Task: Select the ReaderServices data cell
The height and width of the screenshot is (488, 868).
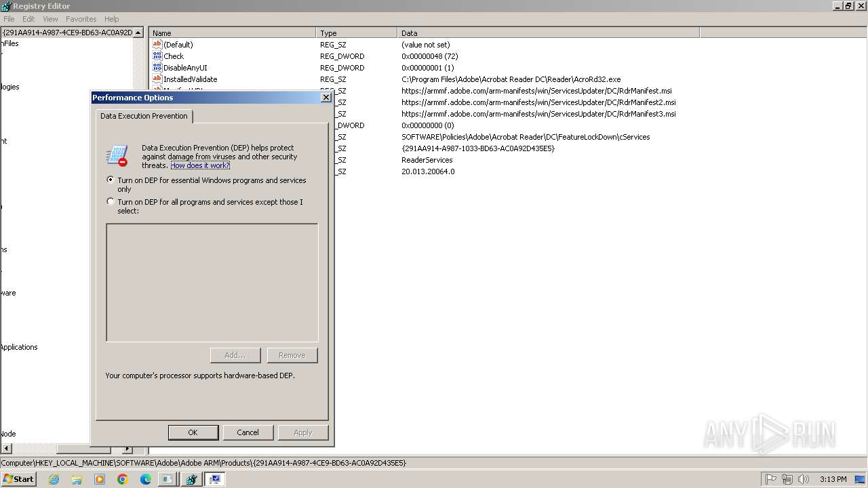Action: click(x=427, y=160)
